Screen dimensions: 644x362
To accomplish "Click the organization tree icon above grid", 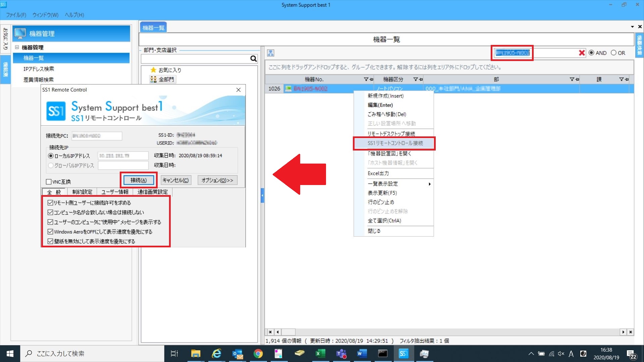I will tap(271, 53).
